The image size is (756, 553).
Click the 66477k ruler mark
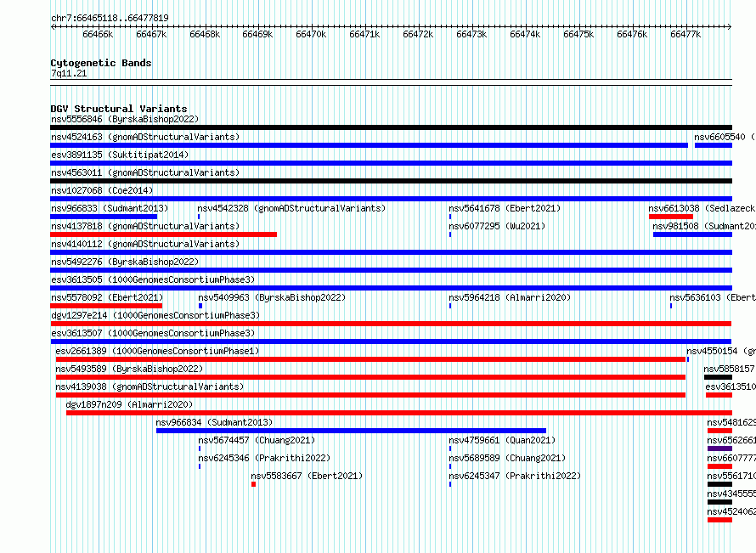coord(686,34)
